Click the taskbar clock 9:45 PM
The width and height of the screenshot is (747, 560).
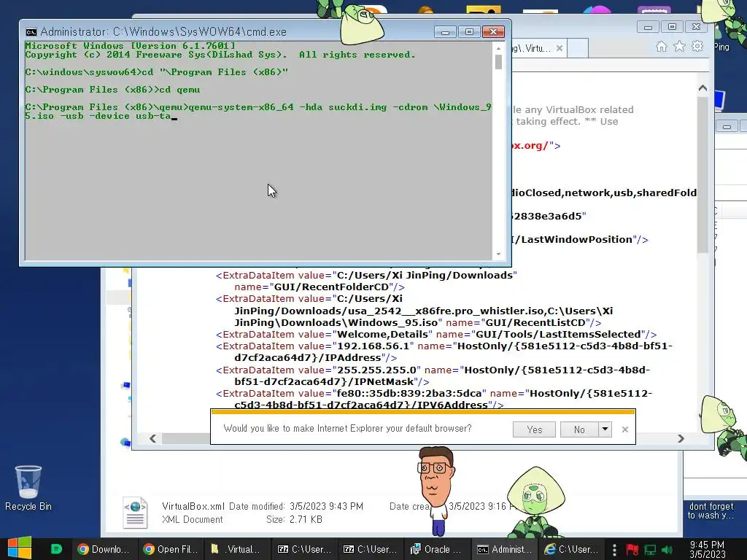coord(707,549)
